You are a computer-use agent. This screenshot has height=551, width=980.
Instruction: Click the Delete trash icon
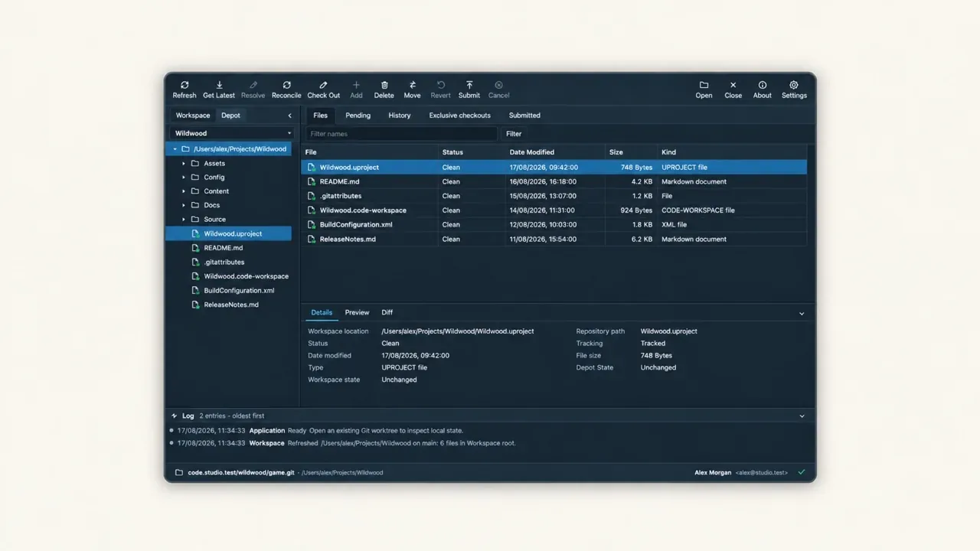pyautogui.click(x=384, y=85)
